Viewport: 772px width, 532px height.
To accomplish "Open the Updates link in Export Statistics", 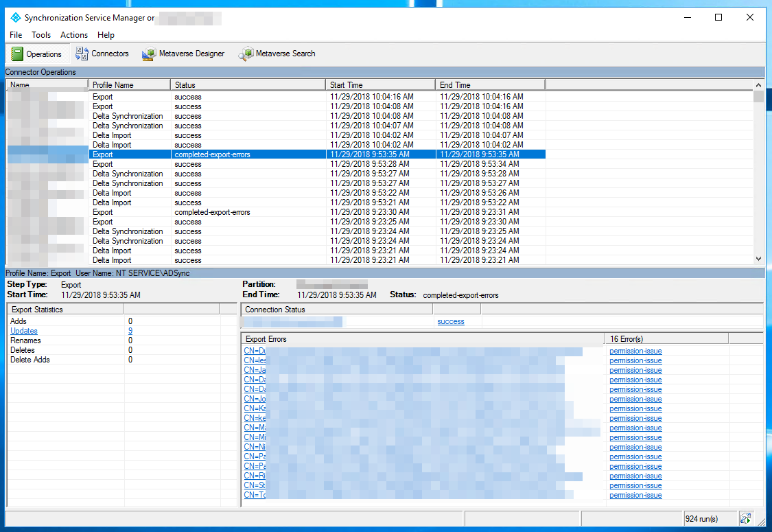I will pyautogui.click(x=23, y=331).
